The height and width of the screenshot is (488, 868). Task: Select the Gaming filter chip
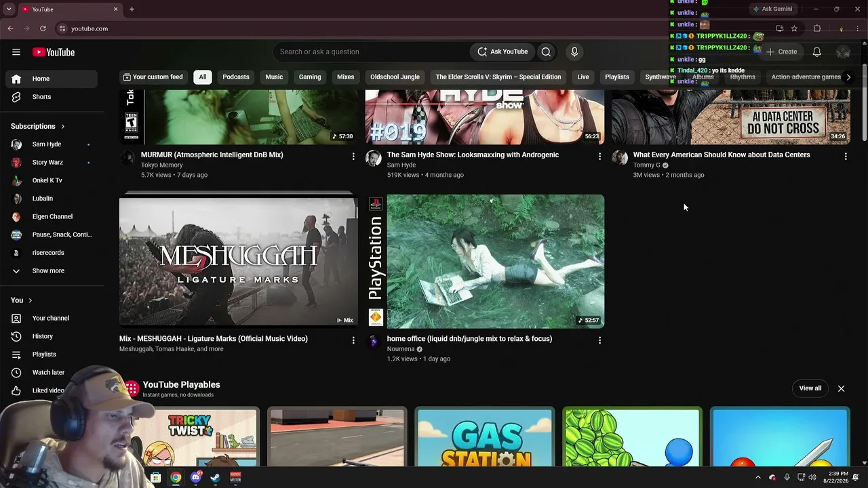coord(310,77)
